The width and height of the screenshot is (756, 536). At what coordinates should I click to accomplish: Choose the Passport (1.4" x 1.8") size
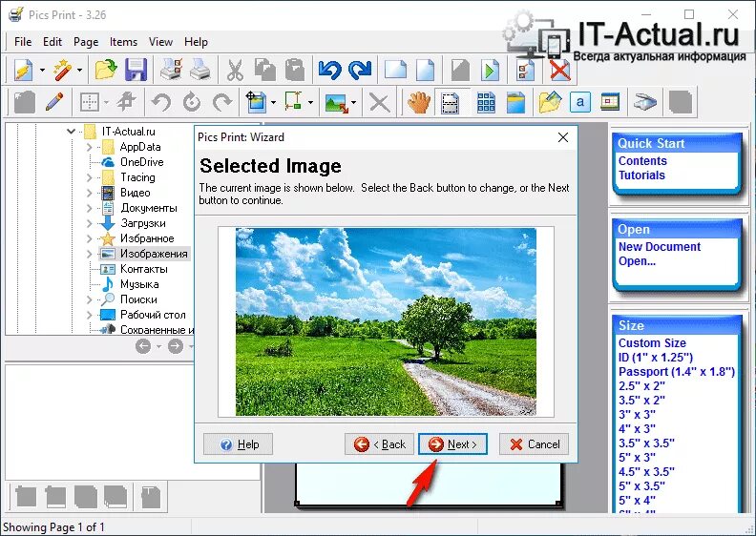(x=677, y=372)
